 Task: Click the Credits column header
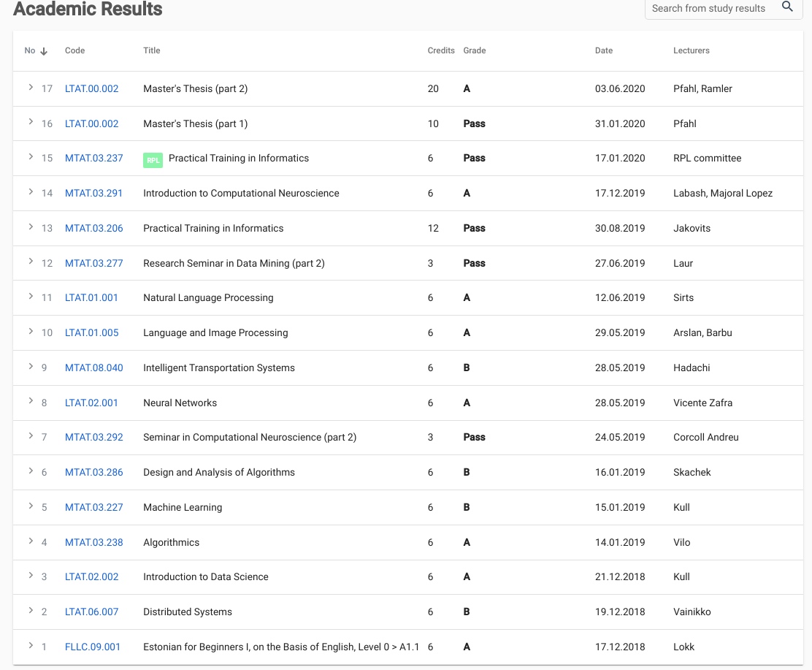pyautogui.click(x=441, y=51)
